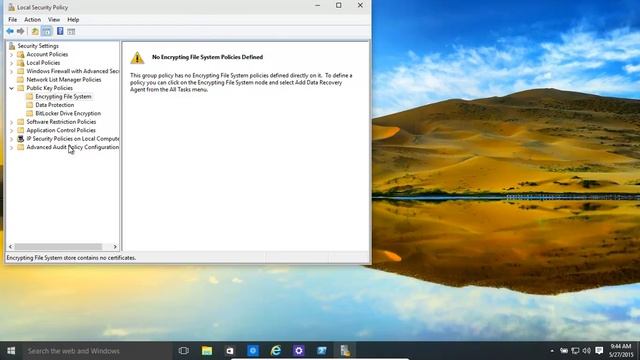Expand the Account Policies node
The image size is (640, 360).
[x=11, y=54]
